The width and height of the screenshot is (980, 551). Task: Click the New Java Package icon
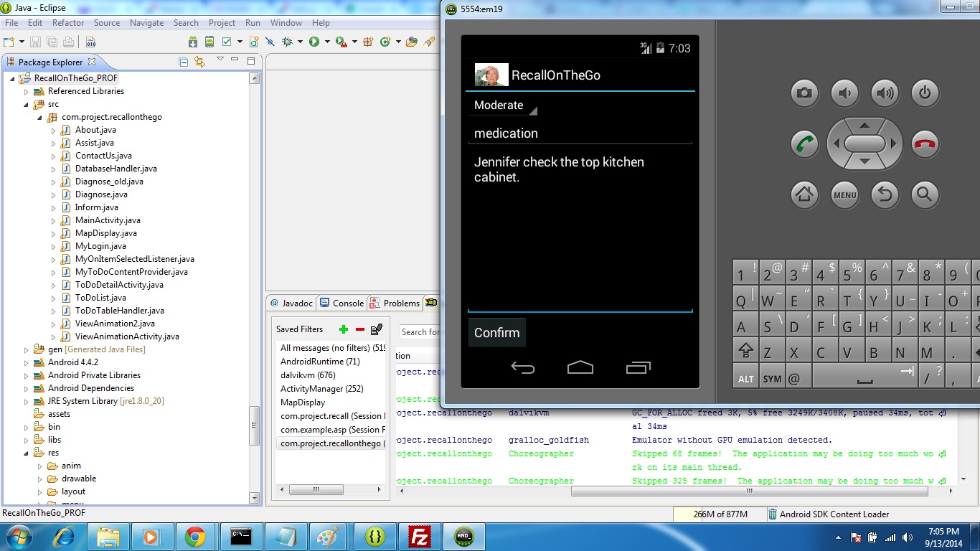368,42
